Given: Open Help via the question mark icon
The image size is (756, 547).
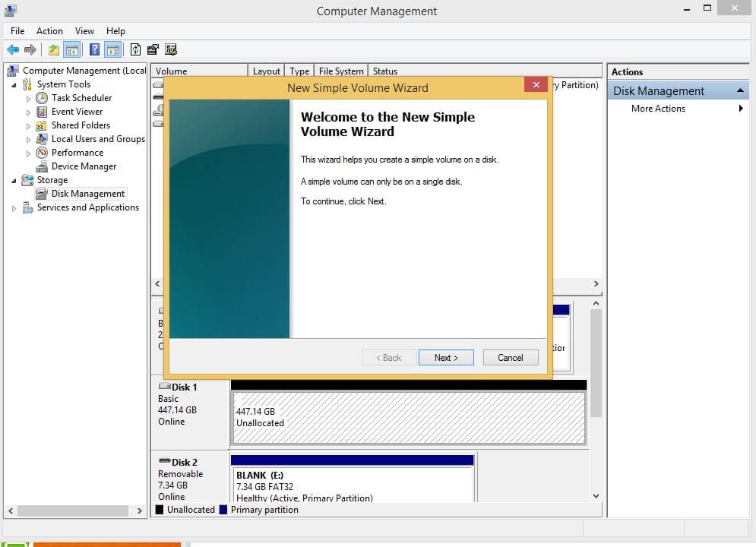Looking at the screenshot, I should coord(94,49).
